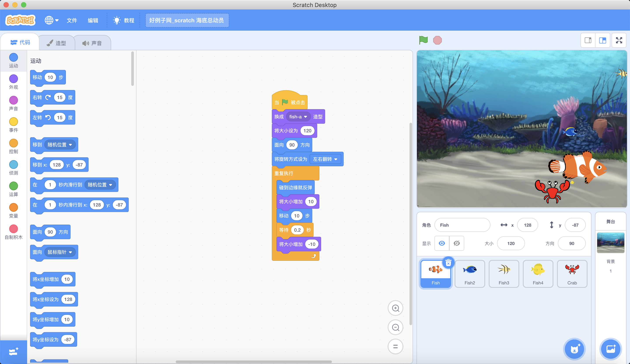Click the 将大小设为 120 value in script
Screen dimensions: 630x364
pyautogui.click(x=307, y=131)
